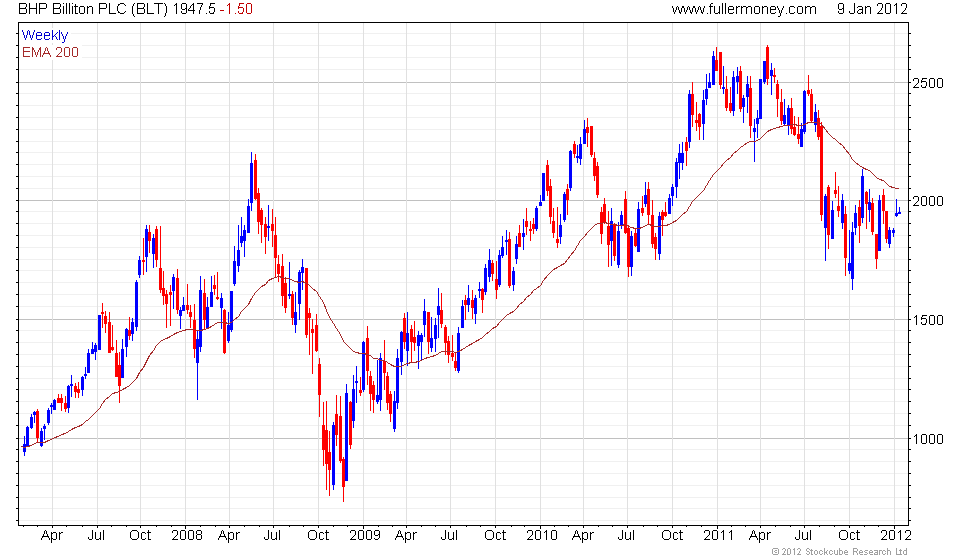Viewport: 960px width, 560px height.
Task: Click the red price change -1.50
Action: pyautogui.click(x=236, y=9)
